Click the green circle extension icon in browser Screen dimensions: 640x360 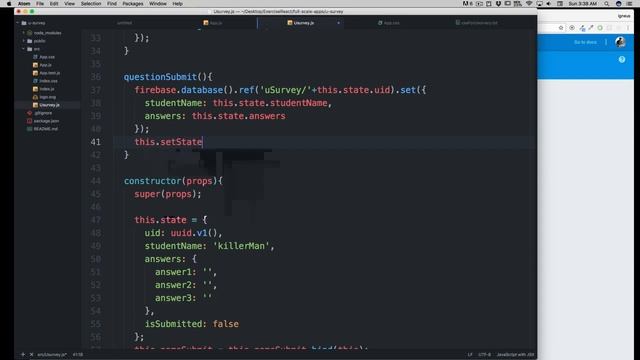point(600,28)
